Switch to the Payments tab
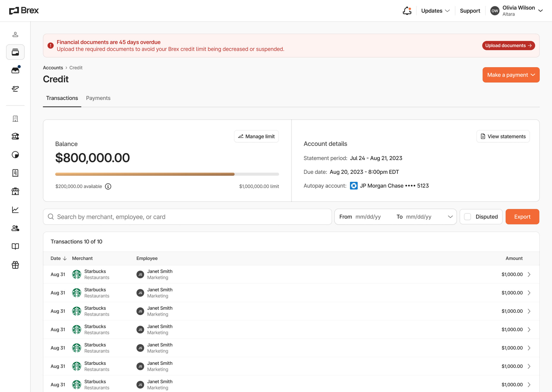Viewport: 552px width, 392px height. [x=98, y=98]
